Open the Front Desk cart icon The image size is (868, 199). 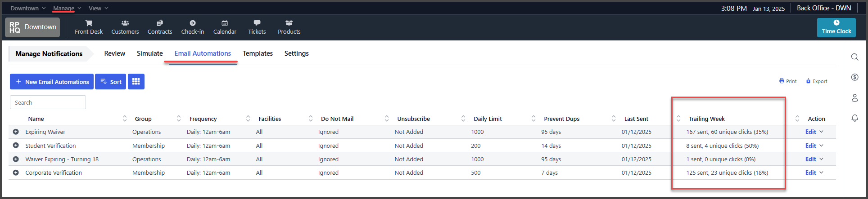click(x=89, y=23)
